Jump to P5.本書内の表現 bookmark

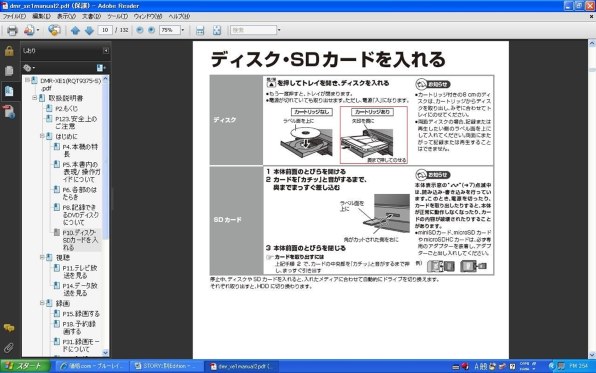[x=81, y=171]
